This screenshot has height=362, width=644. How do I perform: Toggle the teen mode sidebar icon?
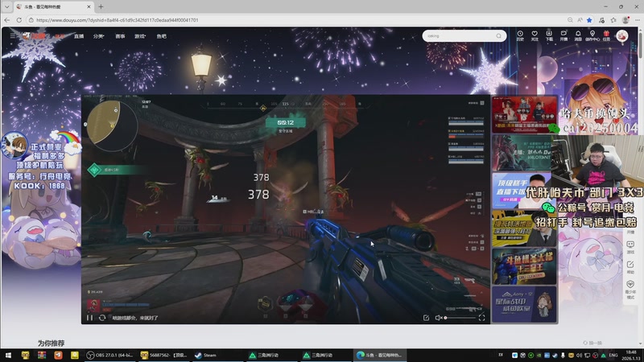click(x=630, y=290)
